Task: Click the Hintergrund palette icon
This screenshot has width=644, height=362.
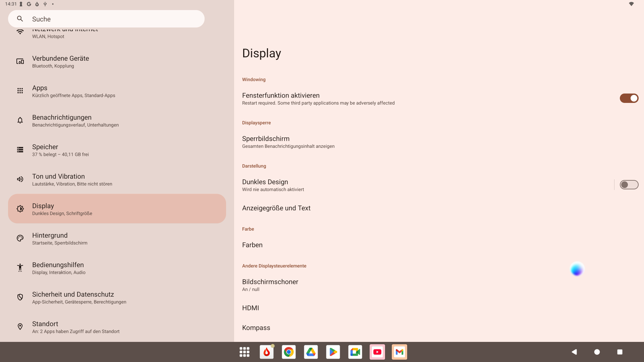Action: [20, 238]
